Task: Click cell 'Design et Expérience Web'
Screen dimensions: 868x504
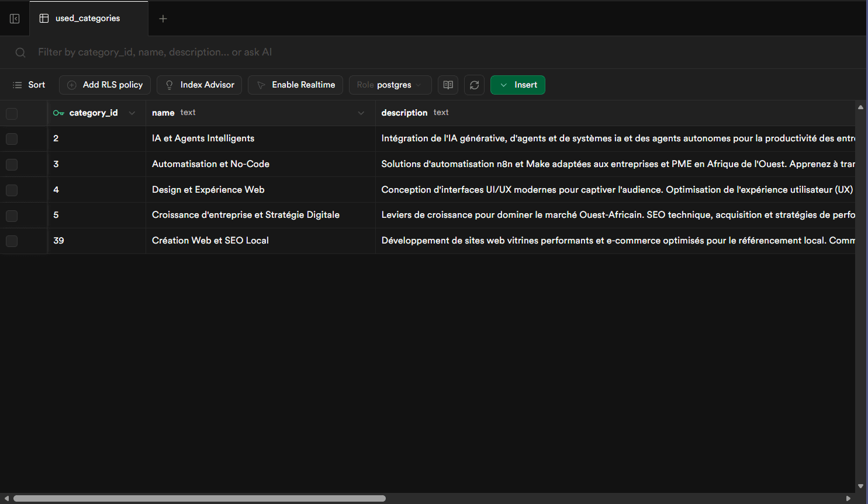Action: (261, 190)
